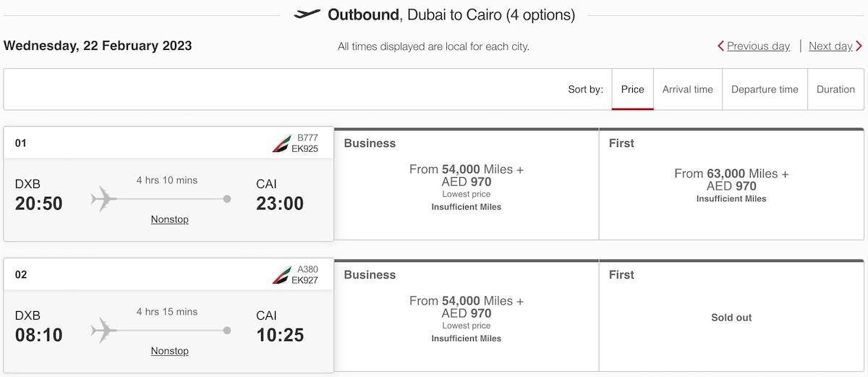This screenshot has width=868, height=377.
Task: Open the Previous day link
Action: (758, 46)
